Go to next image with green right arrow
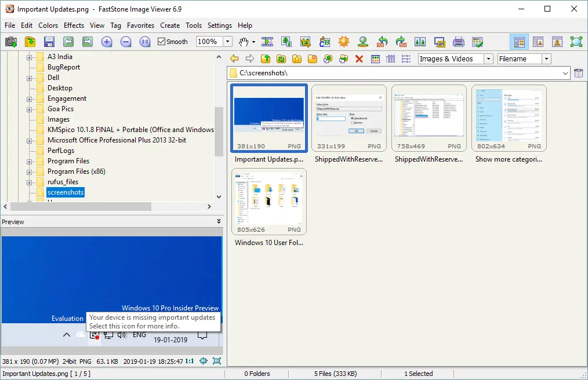The width and height of the screenshot is (588, 380). 88,42
